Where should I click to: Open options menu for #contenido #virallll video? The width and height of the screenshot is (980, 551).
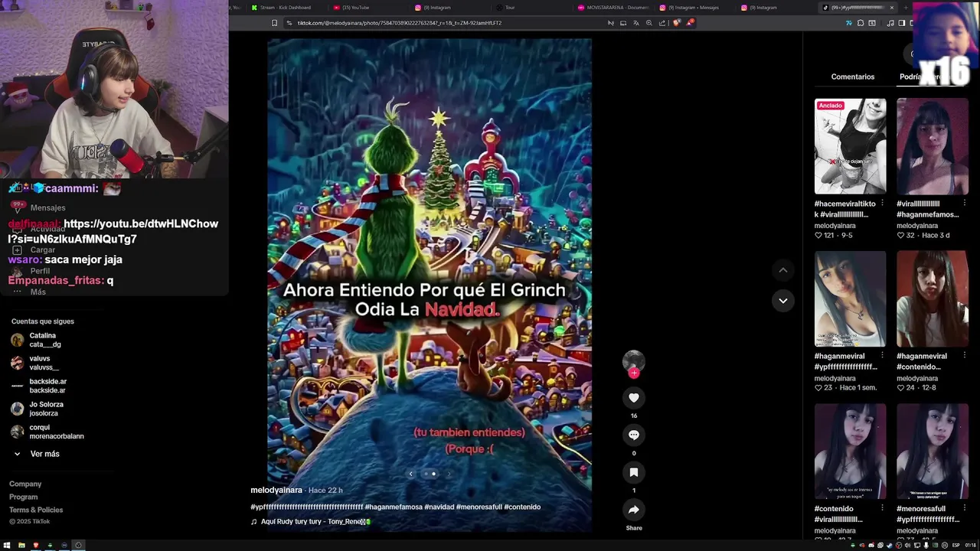point(882,508)
